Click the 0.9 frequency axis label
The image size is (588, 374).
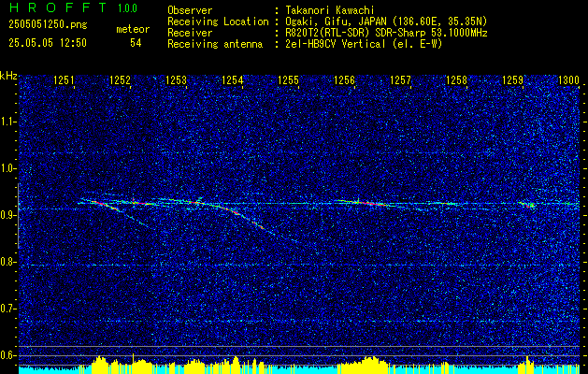point(8,215)
